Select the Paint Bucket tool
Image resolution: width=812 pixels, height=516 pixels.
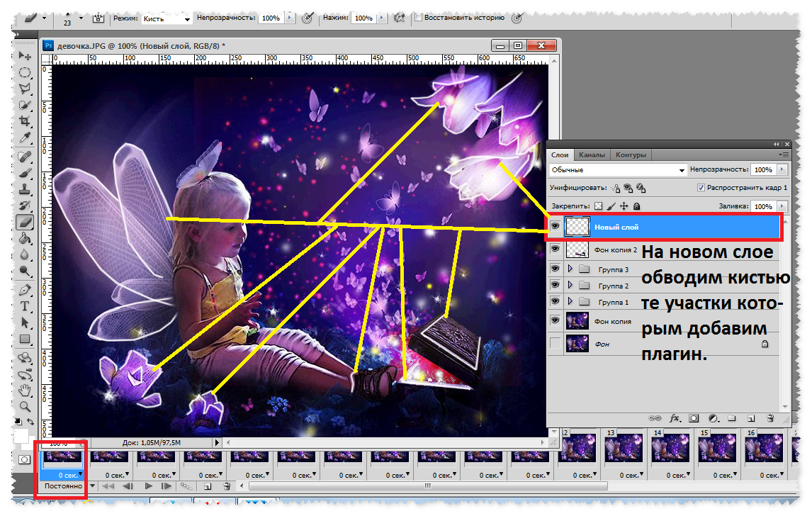pos(24,239)
